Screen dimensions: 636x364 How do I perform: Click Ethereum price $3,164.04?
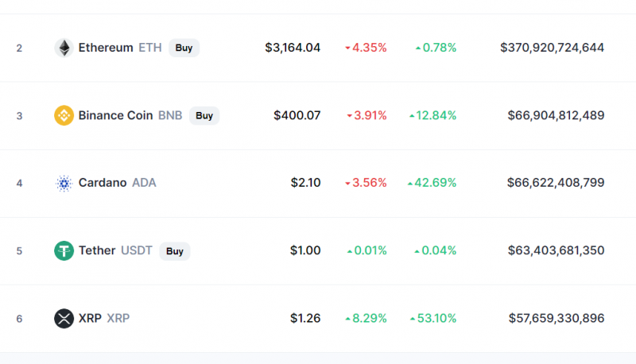coord(293,48)
